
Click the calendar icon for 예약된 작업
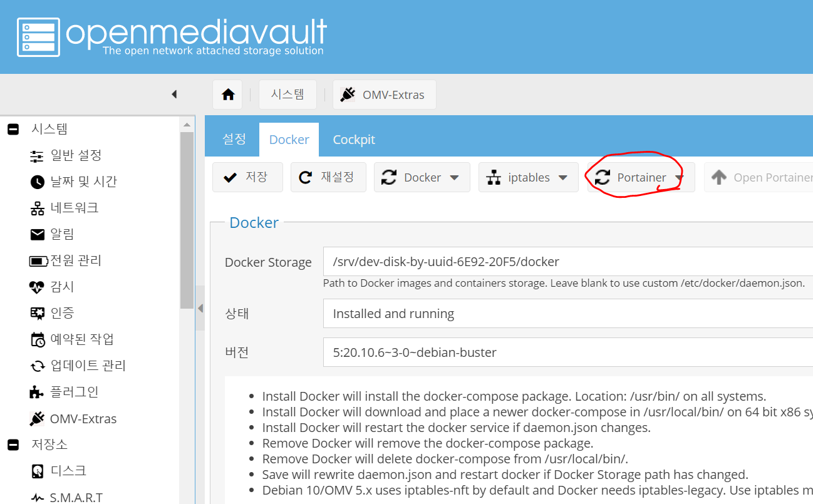(38, 339)
